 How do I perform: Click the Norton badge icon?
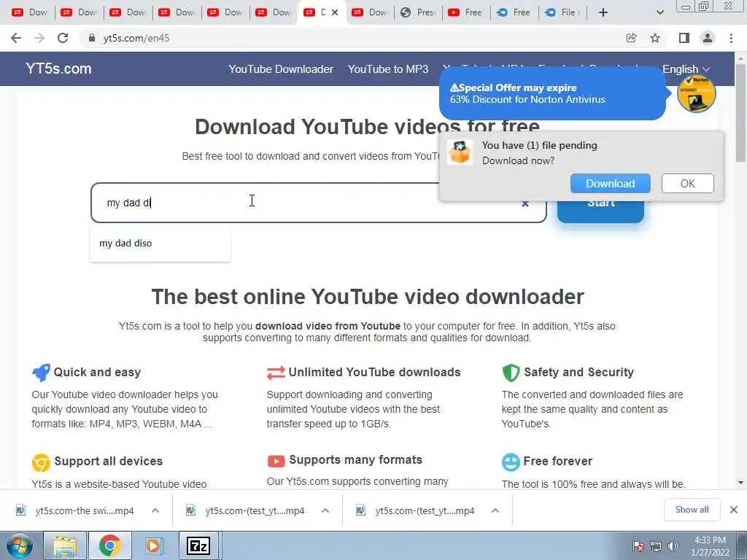coord(697,93)
